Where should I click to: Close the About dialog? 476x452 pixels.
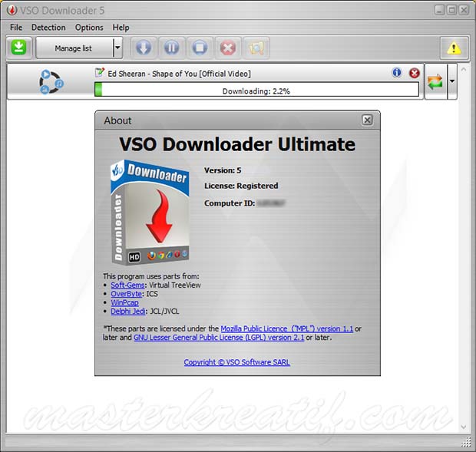(367, 120)
